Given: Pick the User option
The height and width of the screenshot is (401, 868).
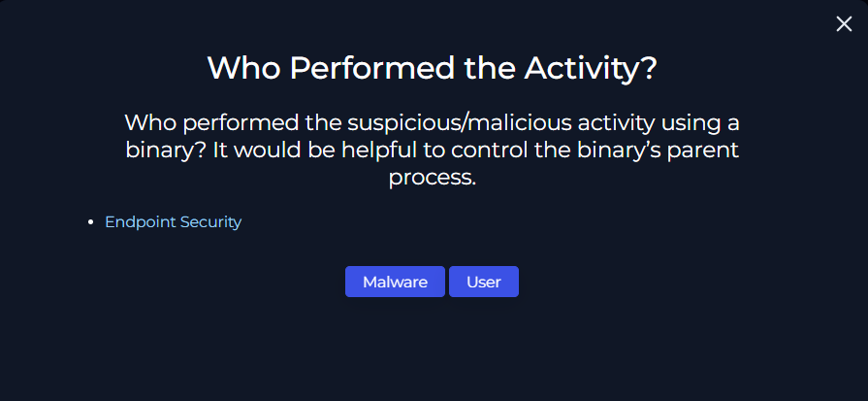Looking at the screenshot, I should (483, 282).
